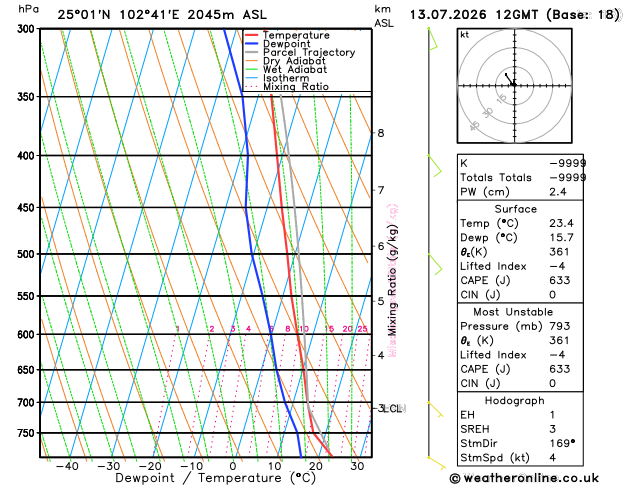Click the 8 km altitude tick label

381,133
